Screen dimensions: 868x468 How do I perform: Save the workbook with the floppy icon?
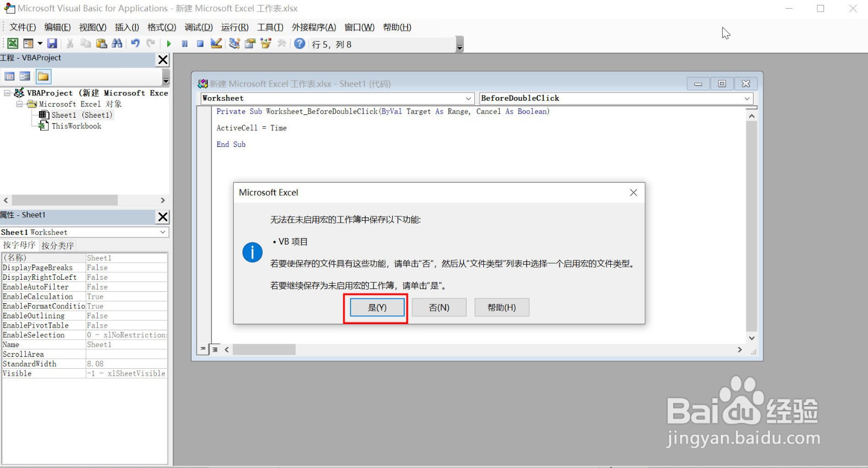tap(52, 43)
